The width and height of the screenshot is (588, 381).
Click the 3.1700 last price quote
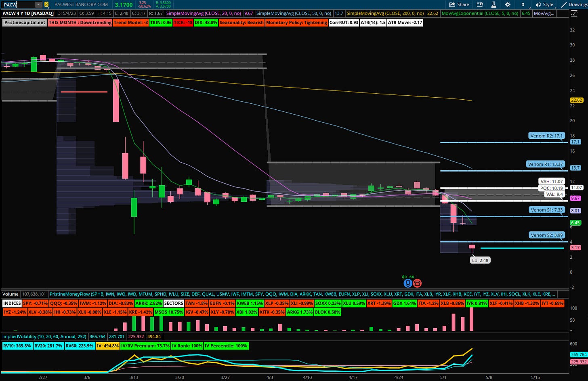(124, 4)
